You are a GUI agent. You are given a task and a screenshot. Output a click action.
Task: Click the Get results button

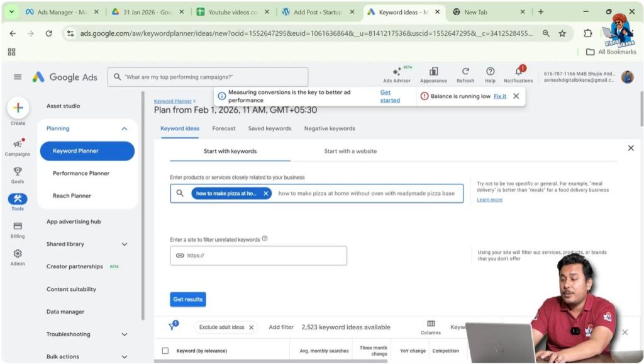(x=187, y=299)
